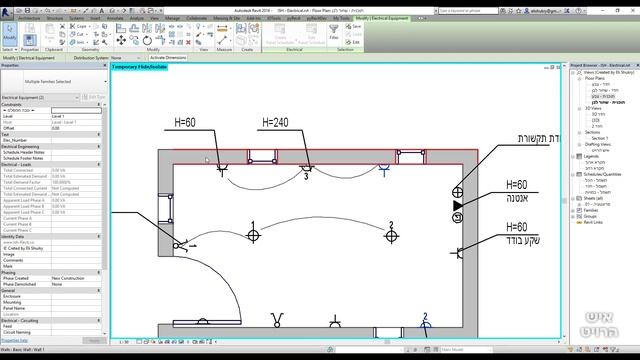Viewport: 640px width, 360px height.
Task: Click the Edit Type button
Action: pyautogui.click(x=94, y=97)
